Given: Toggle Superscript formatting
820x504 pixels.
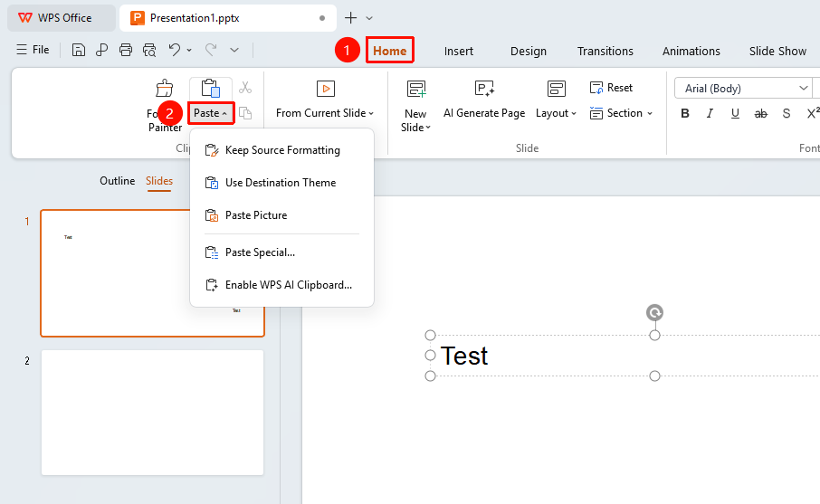Looking at the screenshot, I should pos(813,113).
